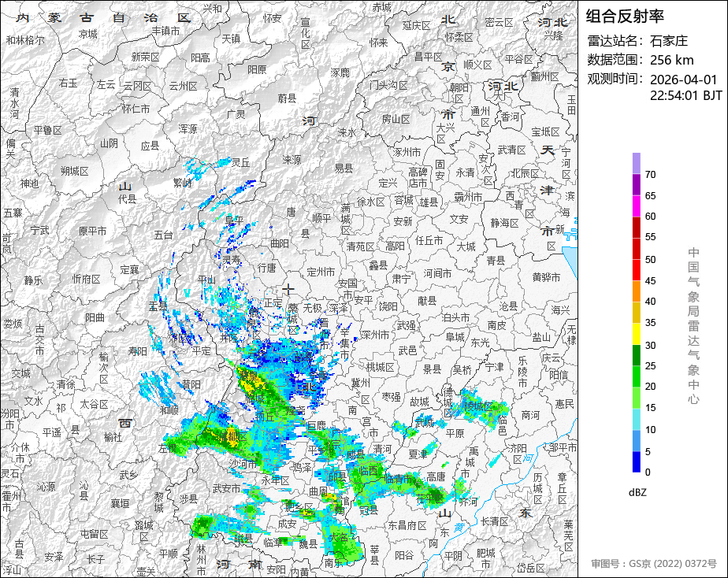Click the 阳曲 map label

pos(95,318)
